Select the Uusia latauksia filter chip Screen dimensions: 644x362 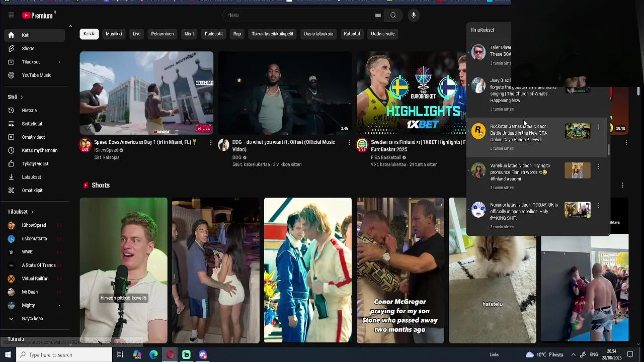coord(318,34)
